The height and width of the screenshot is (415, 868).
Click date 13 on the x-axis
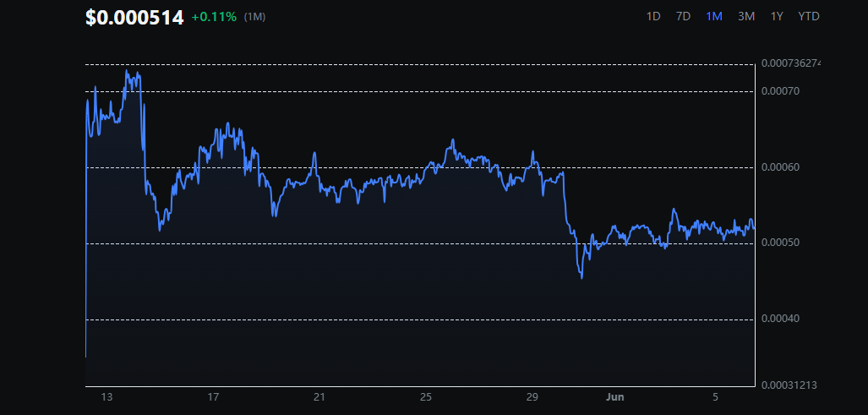[x=106, y=397]
